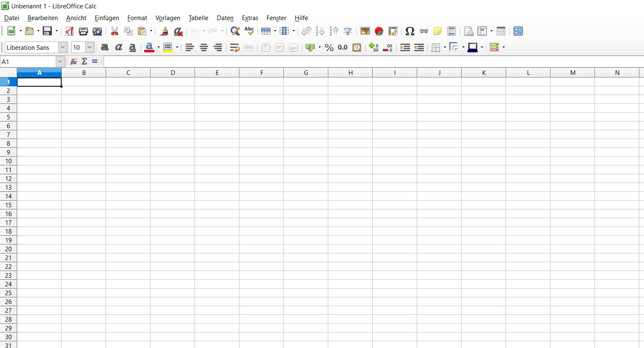Click the AutoFilter funnel icon
The image size is (644, 348).
(x=348, y=31)
